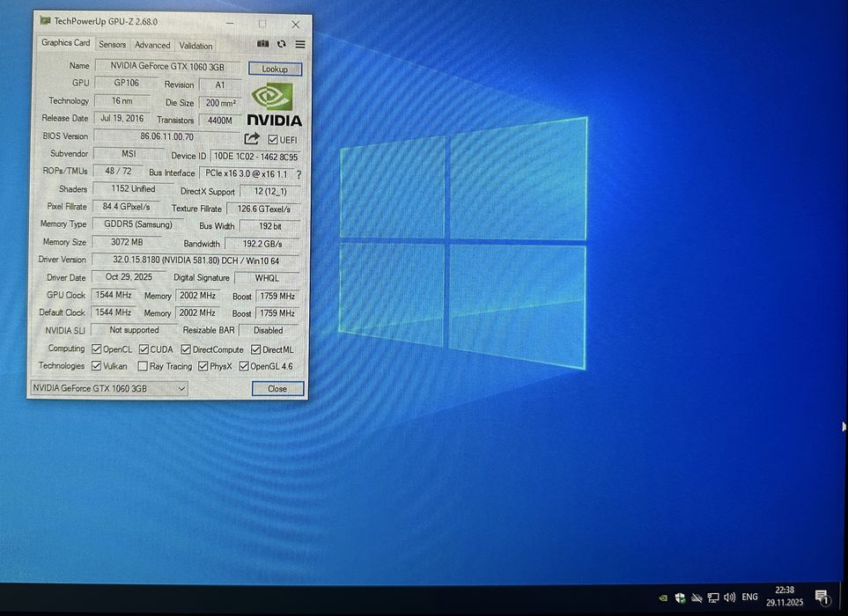Click the Bus Interface question mark
The image size is (848, 616).
coord(299,174)
